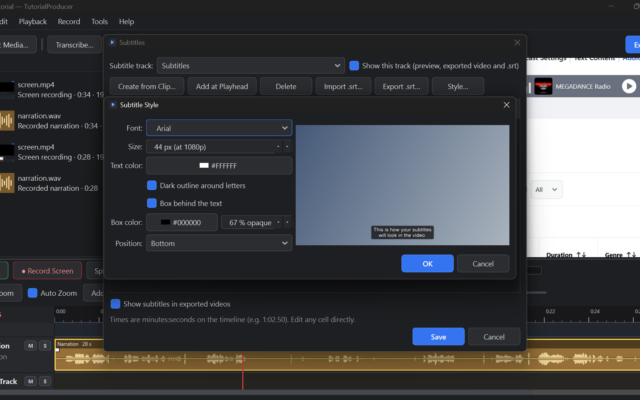Screen dimensions: 640x400
Task: Toggle Show this track checkbox
Action: 354,66
